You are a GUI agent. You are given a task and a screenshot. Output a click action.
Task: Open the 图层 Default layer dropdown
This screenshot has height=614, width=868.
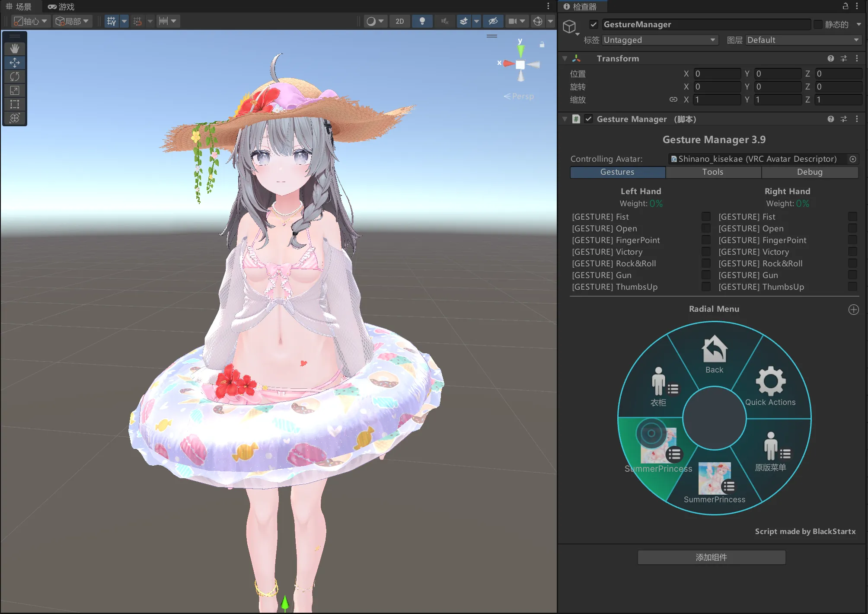[803, 40]
